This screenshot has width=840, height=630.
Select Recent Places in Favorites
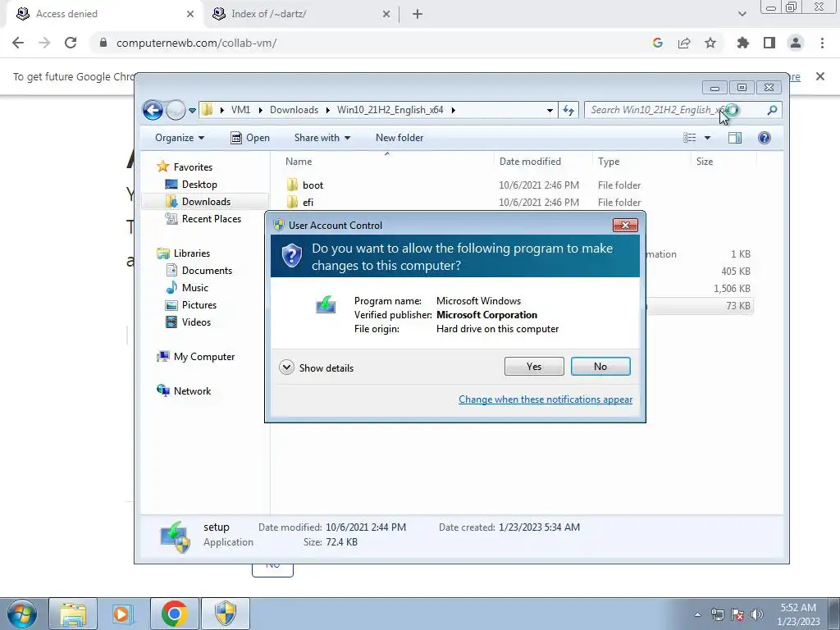pyautogui.click(x=203, y=218)
